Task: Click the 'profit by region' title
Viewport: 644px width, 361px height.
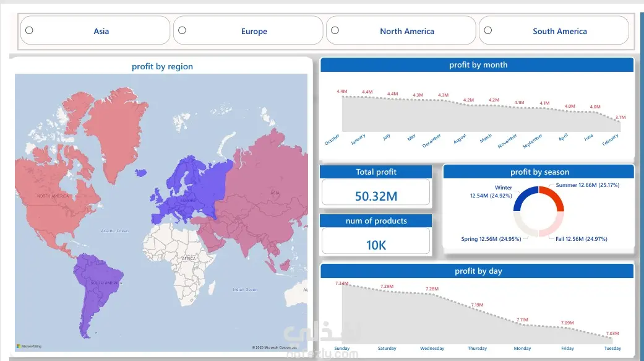Action: [x=162, y=66]
